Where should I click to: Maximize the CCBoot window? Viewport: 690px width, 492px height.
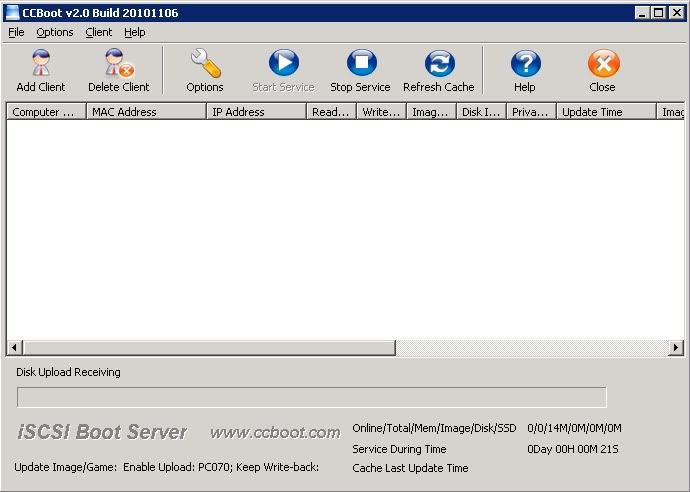tap(659, 13)
